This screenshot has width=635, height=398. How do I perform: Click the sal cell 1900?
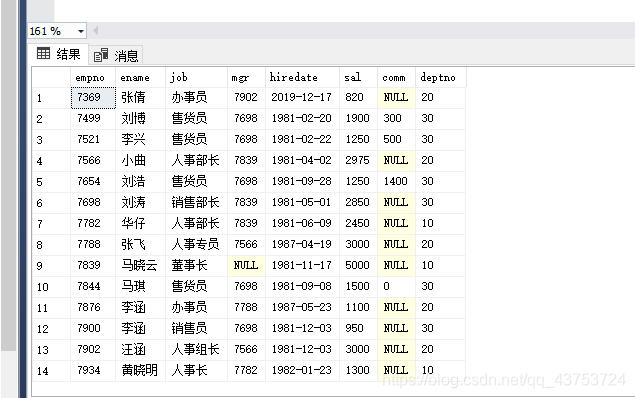tap(358, 119)
